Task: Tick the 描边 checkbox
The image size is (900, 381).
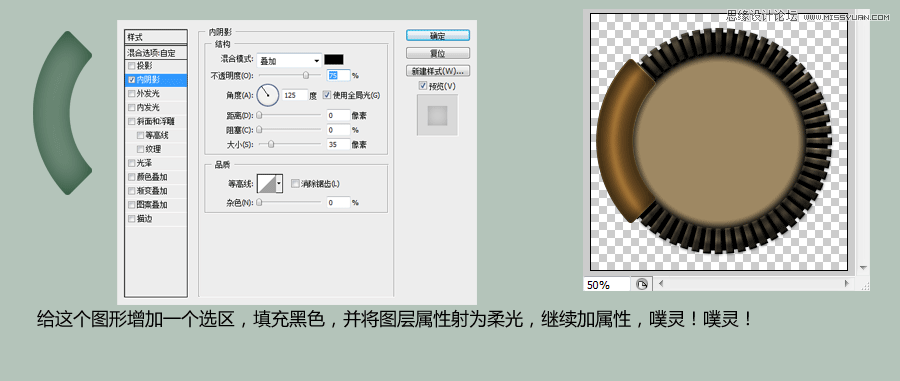Action: [132, 219]
